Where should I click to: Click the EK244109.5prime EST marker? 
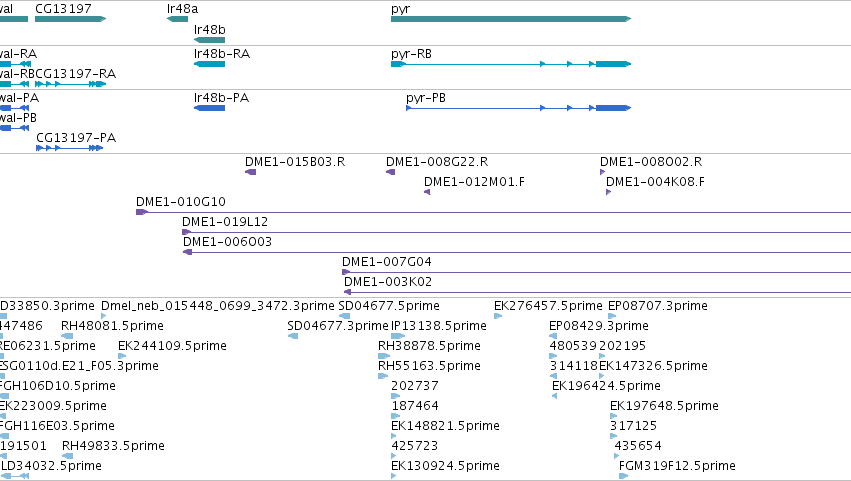(x=122, y=356)
